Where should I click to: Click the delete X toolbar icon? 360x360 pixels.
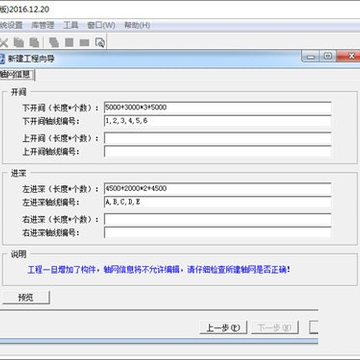(x=3, y=42)
